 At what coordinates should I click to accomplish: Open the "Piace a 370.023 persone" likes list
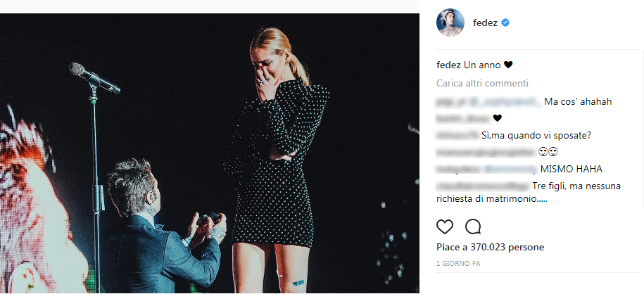click(491, 248)
